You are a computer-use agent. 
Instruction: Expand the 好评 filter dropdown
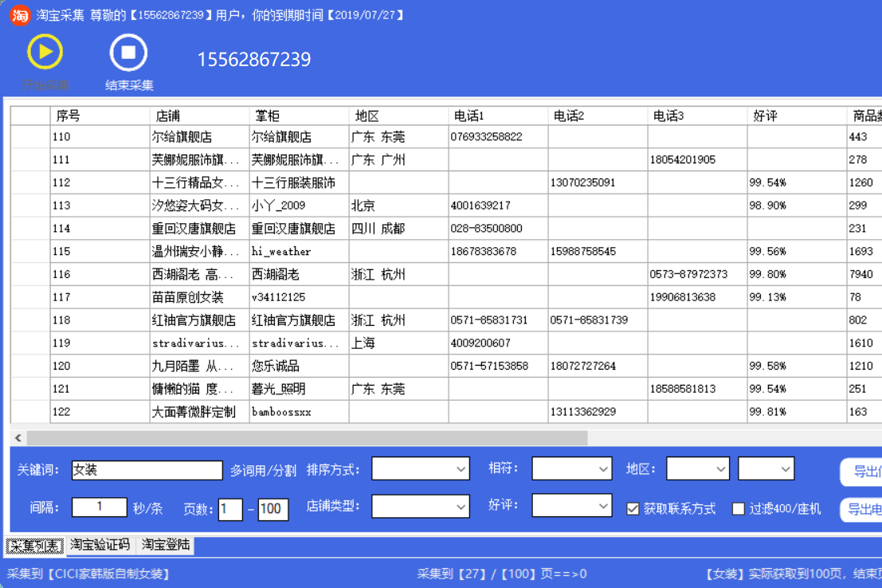pyautogui.click(x=571, y=505)
